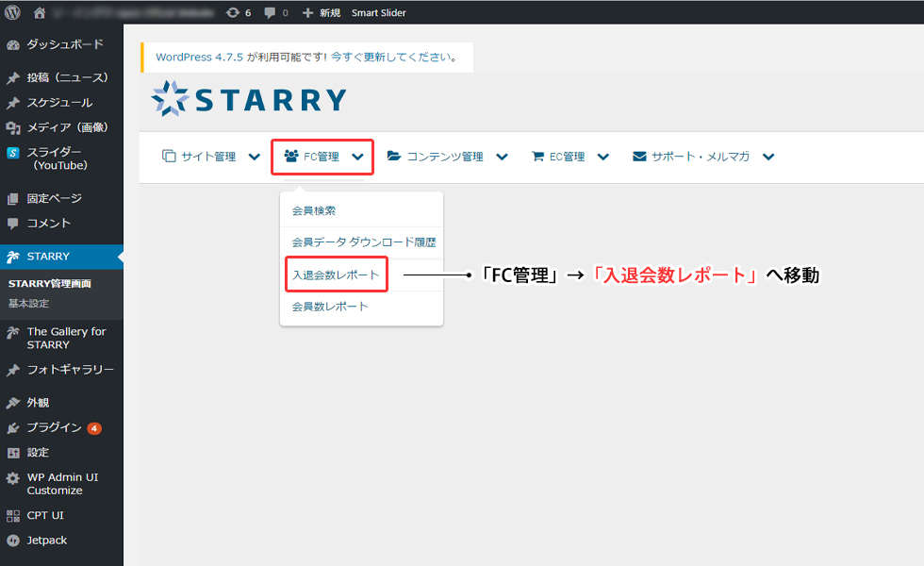Click the WordPress logo icon
924x566 pixels.
point(12,12)
